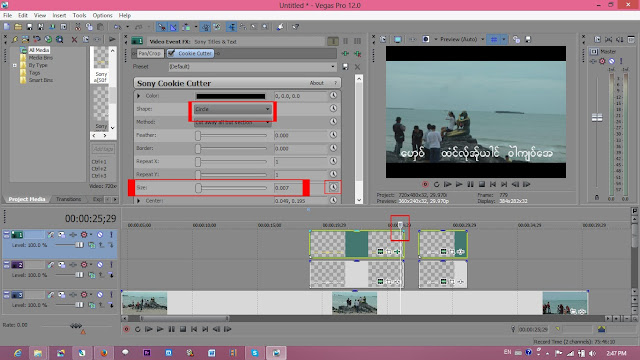Click the Copy icon in main toolbar
640x360 pixels.
coord(89,27)
